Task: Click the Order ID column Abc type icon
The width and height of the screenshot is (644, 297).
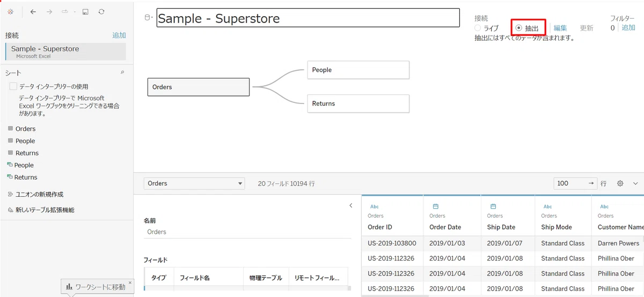Action: pos(375,206)
